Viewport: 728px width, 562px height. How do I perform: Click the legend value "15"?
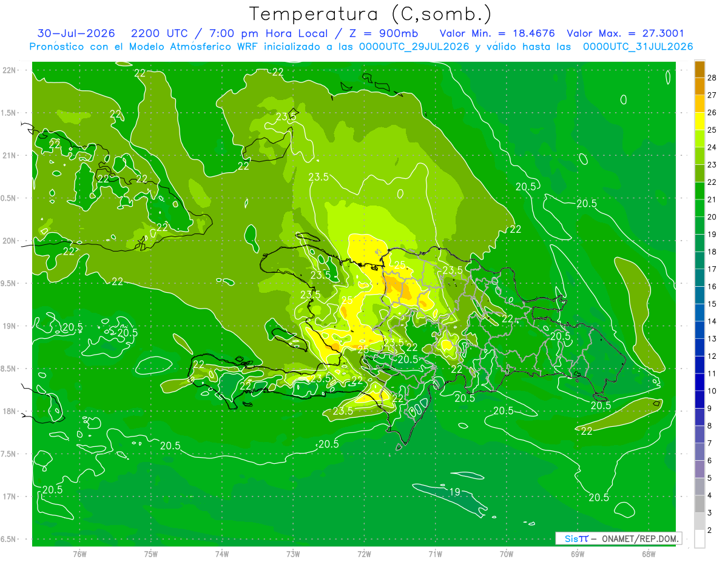[712, 304]
